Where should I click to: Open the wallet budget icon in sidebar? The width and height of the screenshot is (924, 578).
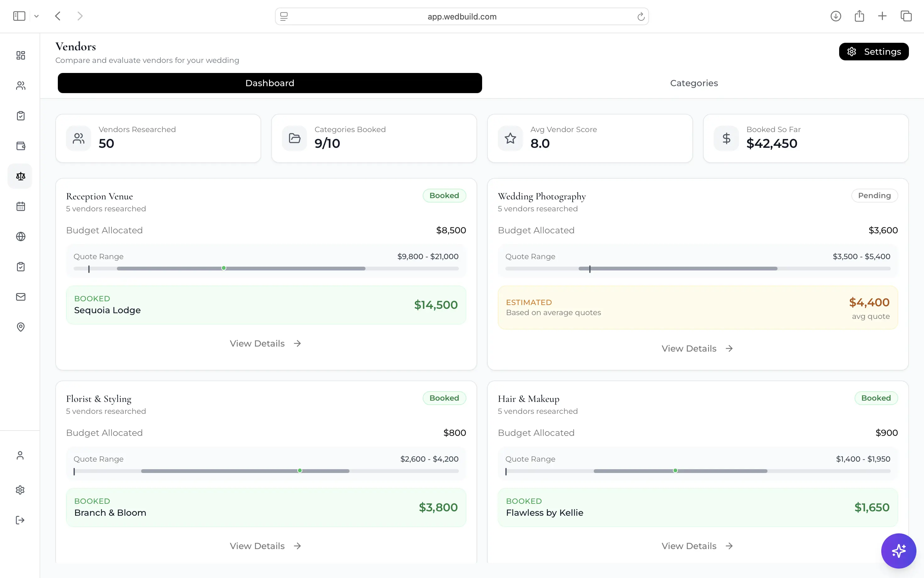click(21, 146)
